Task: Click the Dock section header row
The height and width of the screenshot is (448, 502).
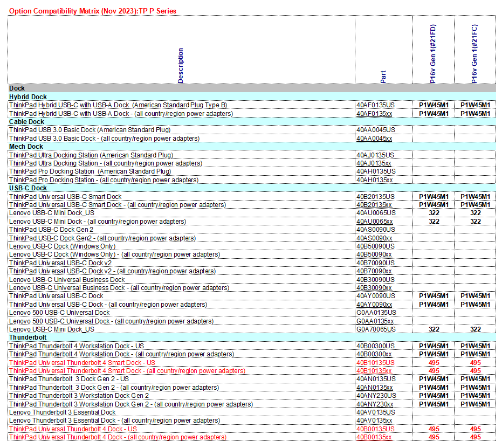Action: tap(252, 88)
